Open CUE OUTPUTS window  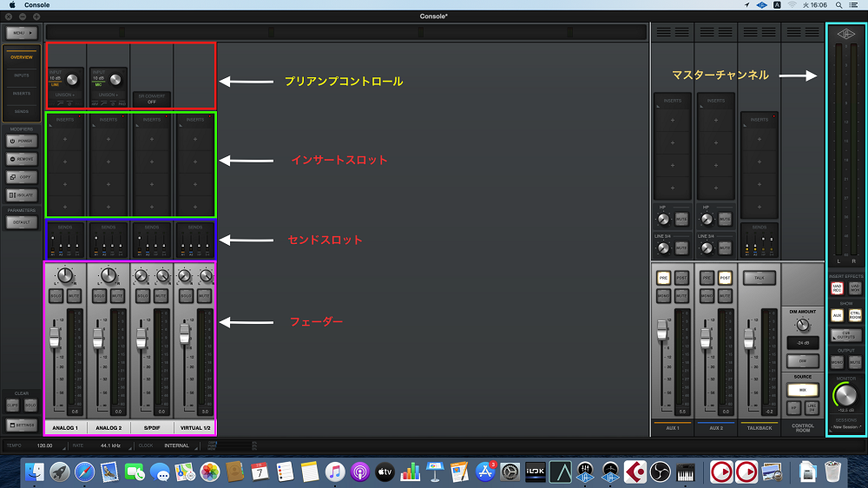[x=845, y=336]
